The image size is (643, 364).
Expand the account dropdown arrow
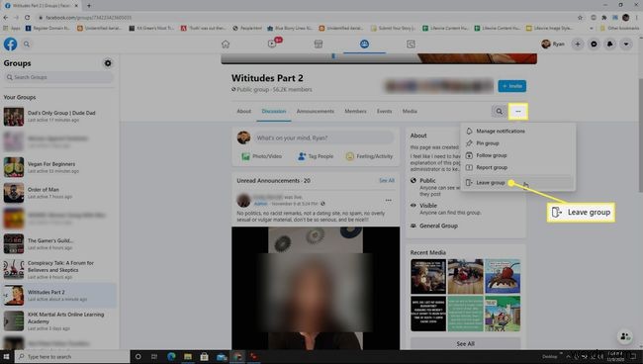click(626, 44)
